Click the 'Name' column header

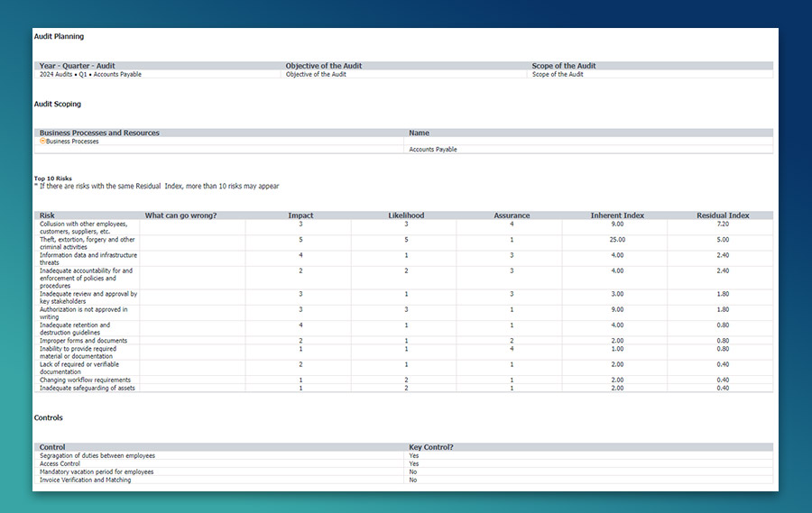(x=419, y=133)
